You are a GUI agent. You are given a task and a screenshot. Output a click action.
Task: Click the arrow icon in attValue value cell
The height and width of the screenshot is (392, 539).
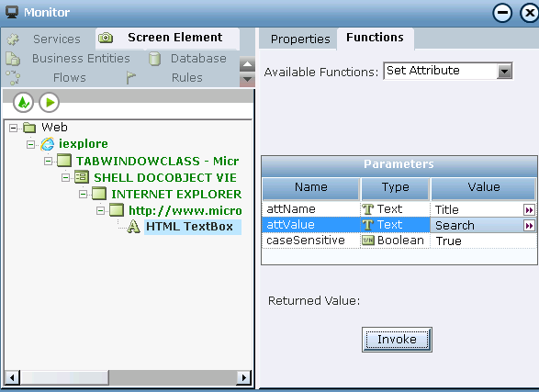coord(529,225)
